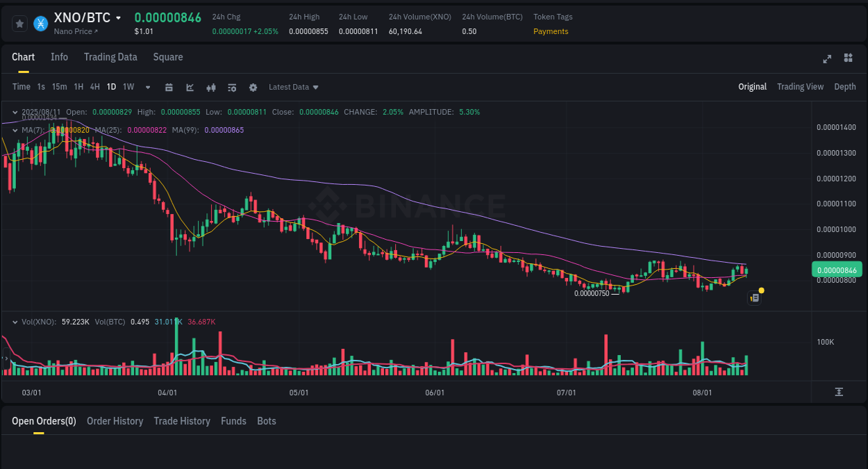Select the 1W timeframe
868x469 pixels.
(x=128, y=87)
